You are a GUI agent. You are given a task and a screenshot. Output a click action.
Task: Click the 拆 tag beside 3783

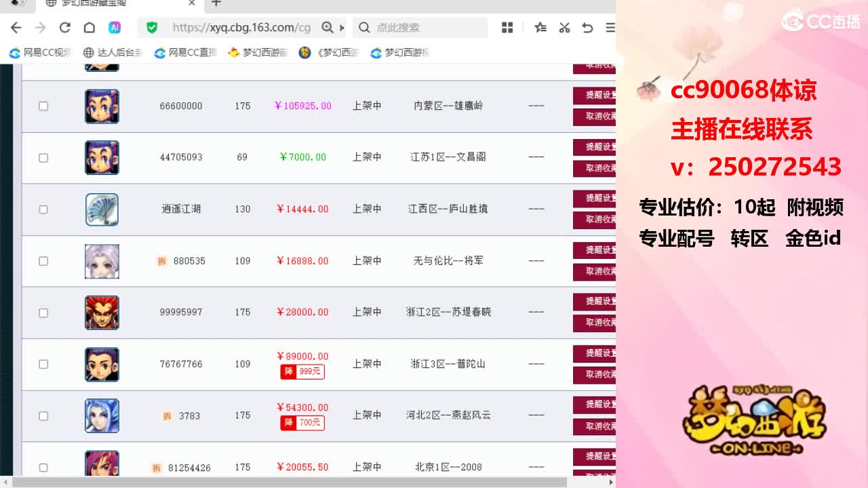point(167,415)
